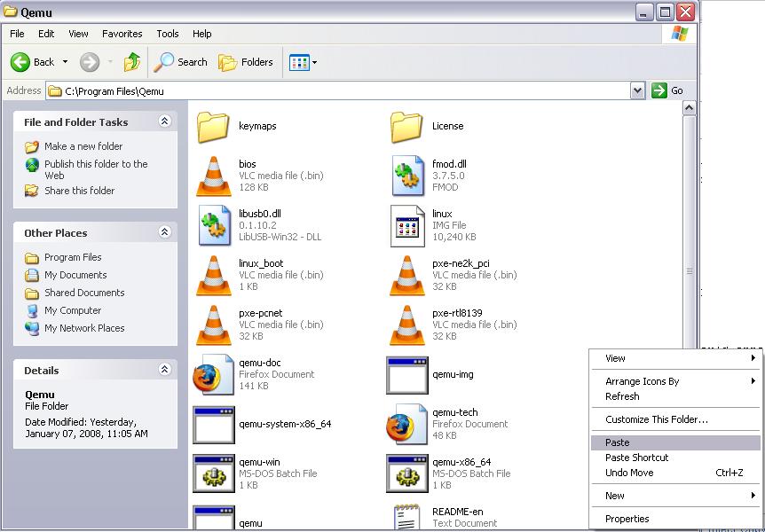Viewport: 765px width, 532px height.
Task: Choose Paste from the context menu
Action: coord(618,442)
